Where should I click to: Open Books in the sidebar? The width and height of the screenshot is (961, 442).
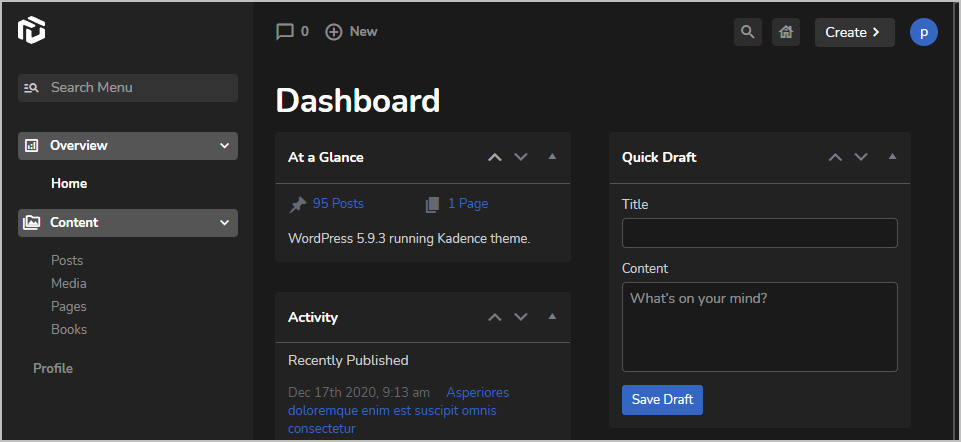point(69,330)
